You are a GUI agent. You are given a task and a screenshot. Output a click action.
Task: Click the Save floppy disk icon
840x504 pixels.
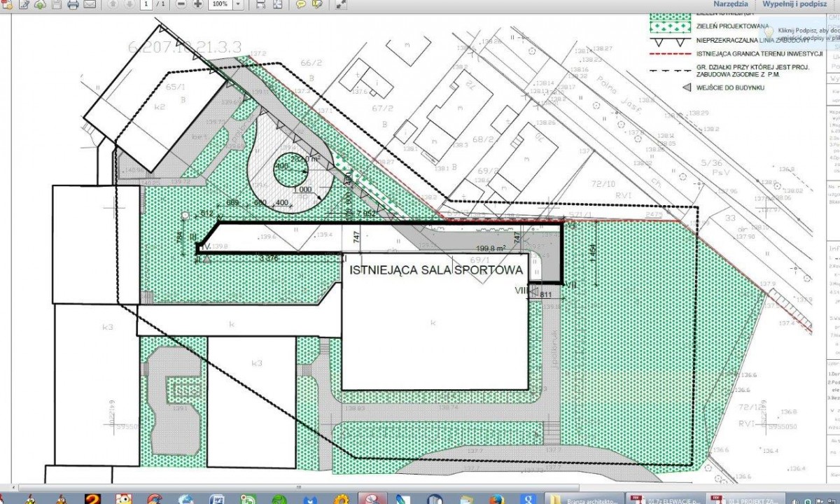tap(56, 4)
